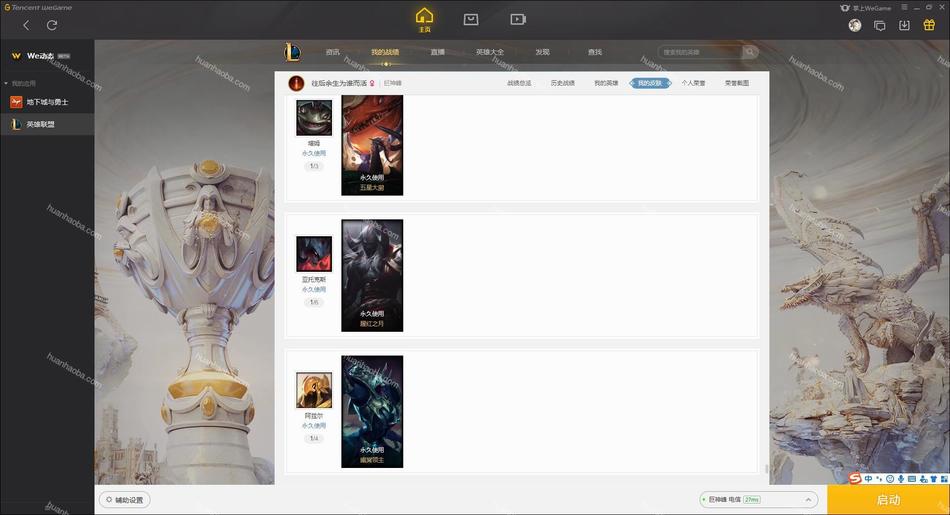Open the 个人荣誉 sub-tab
The width and height of the screenshot is (950, 515).
(x=693, y=83)
